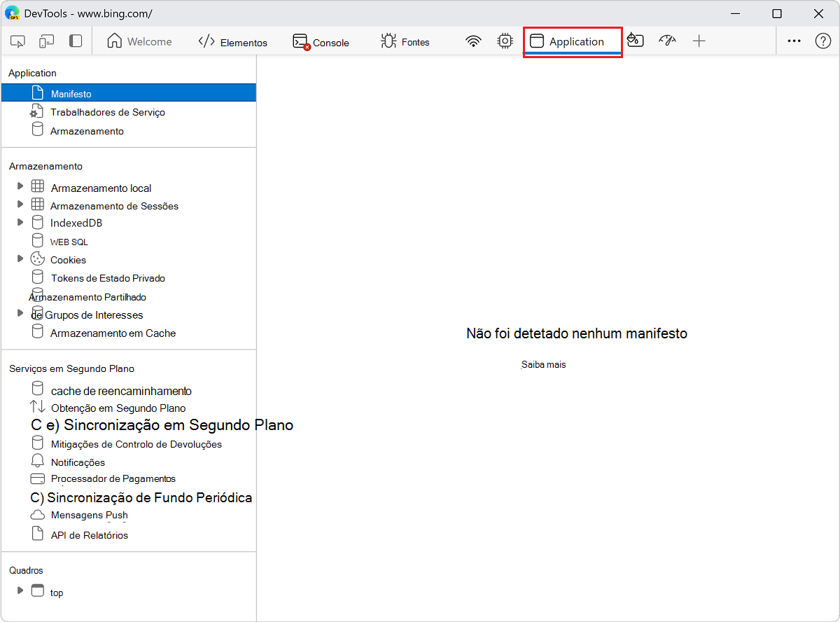Minimize the DevTools window
Image resolution: width=840 pixels, height=622 pixels.
735,13
